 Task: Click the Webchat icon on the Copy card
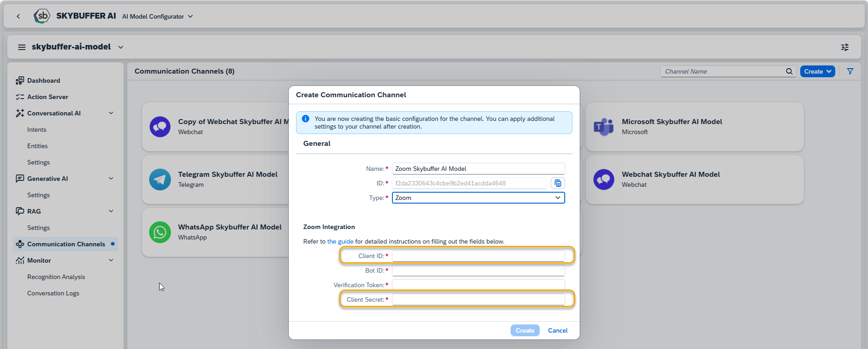coord(160,127)
